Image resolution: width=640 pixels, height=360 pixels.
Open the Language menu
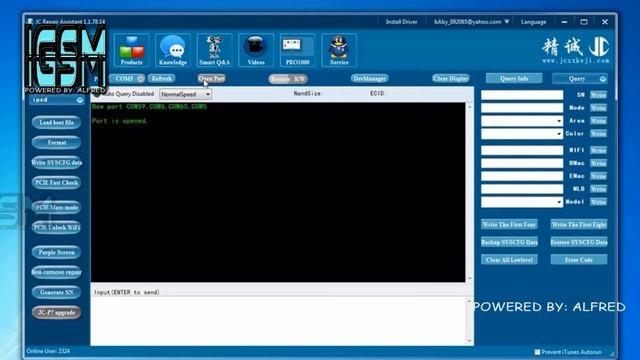point(533,22)
